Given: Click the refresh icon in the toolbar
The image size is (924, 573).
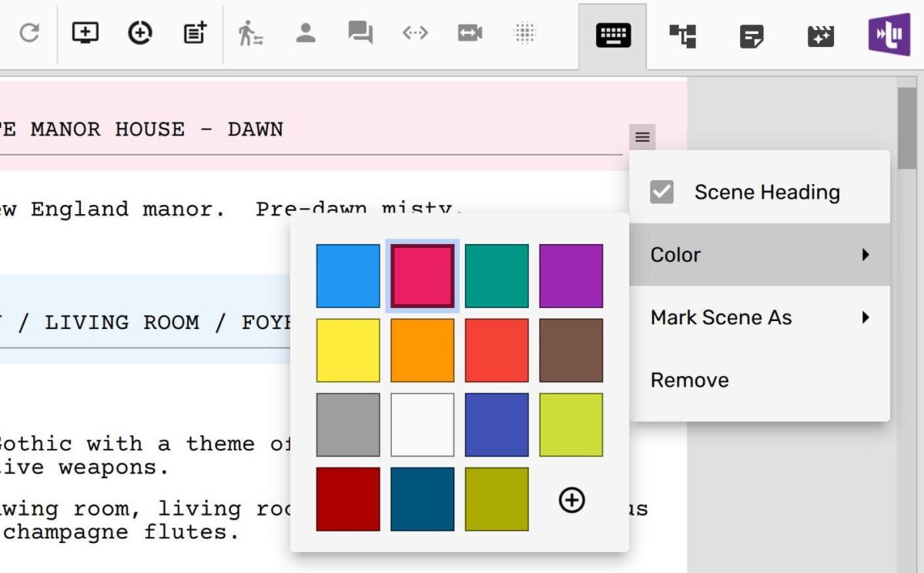Looking at the screenshot, I should point(31,33).
